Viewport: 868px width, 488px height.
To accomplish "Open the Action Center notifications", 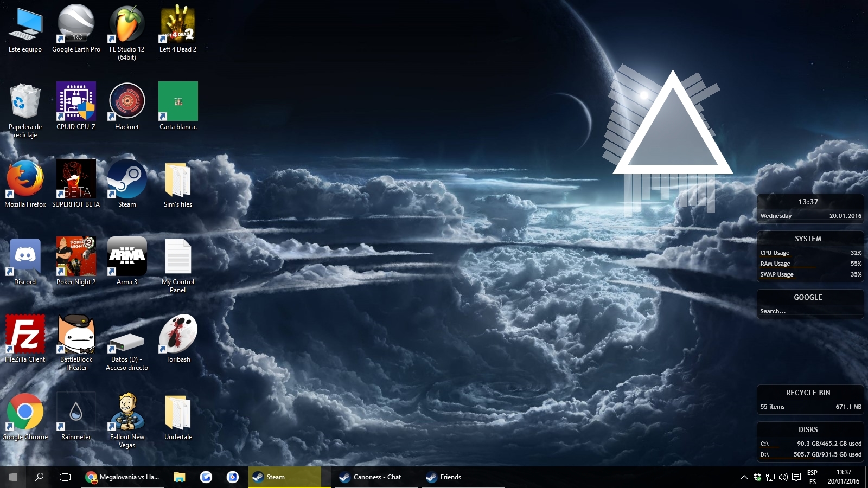I will [x=796, y=477].
